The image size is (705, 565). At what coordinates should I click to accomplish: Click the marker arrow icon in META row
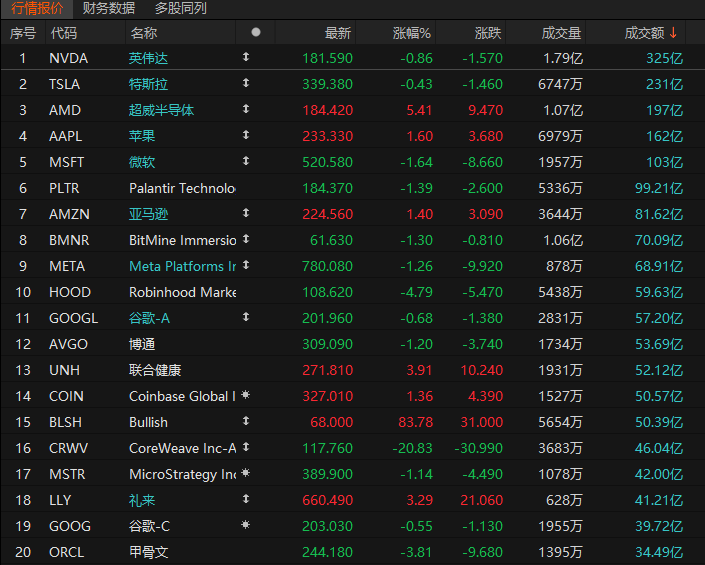pyautogui.click(x=246, y=265)
